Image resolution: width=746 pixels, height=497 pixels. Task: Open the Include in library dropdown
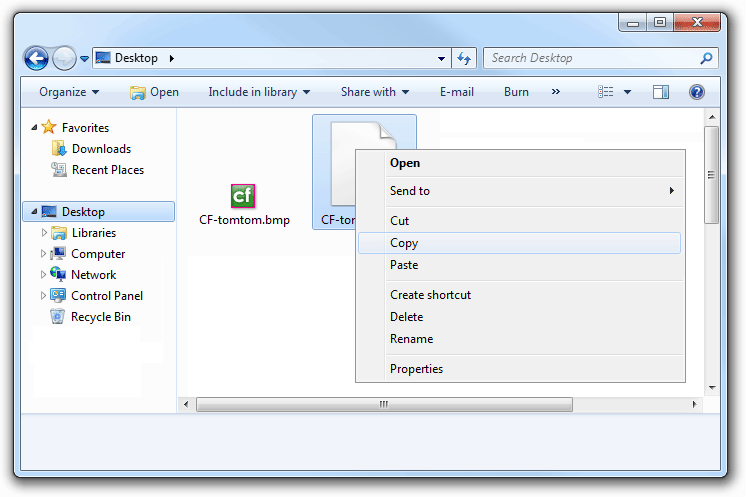(259, 92)
